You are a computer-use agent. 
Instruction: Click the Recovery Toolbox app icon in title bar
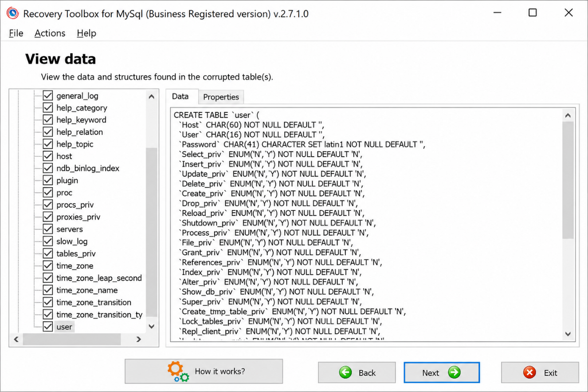pos(13,13)
